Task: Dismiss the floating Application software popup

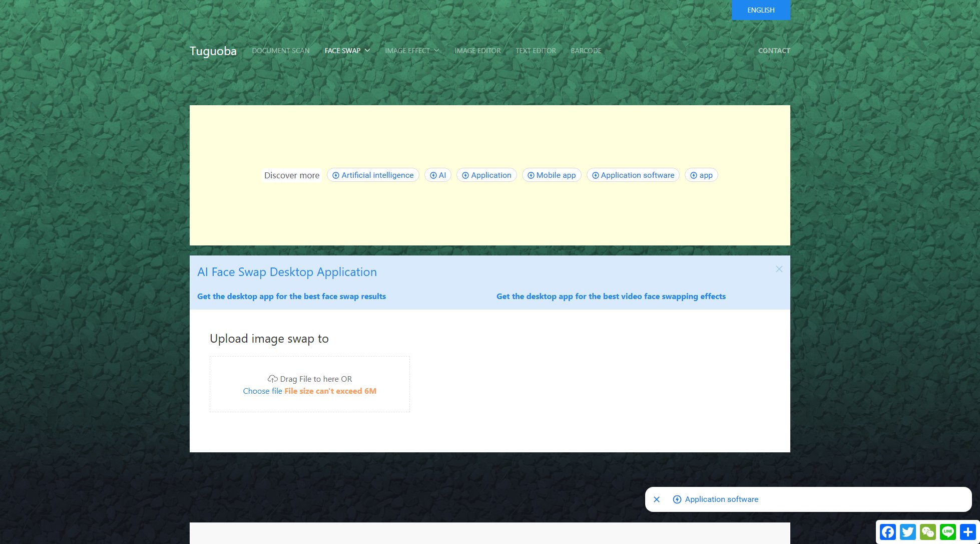Action: (x=657, y=499)
